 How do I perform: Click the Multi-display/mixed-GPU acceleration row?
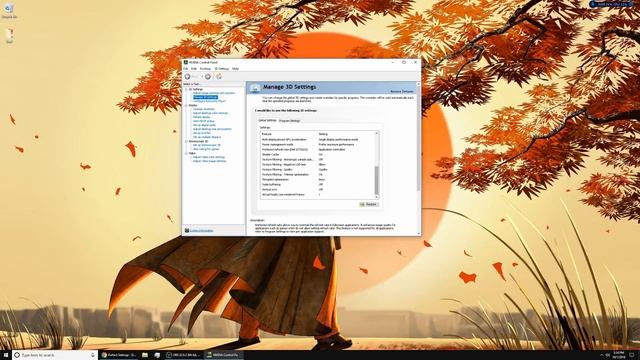click(317, 140)
